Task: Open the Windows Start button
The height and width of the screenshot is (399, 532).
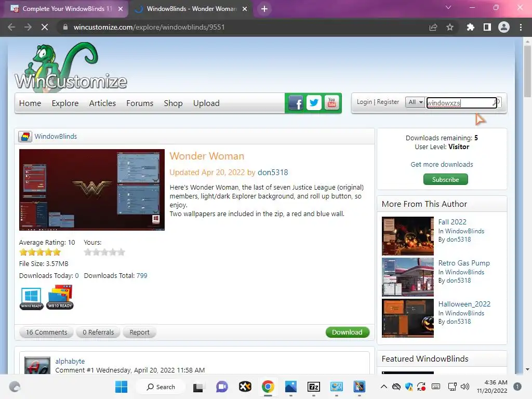Action: point(121,387)
